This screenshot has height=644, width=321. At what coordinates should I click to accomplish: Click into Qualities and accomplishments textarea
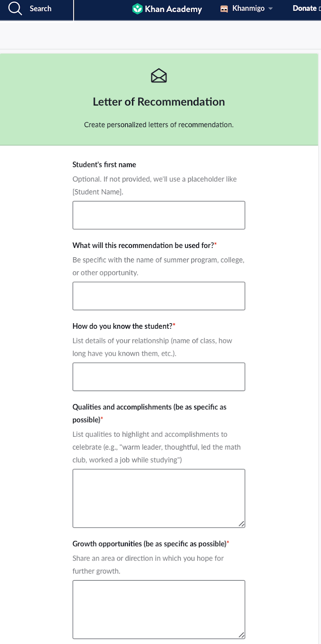pos(159,498)
